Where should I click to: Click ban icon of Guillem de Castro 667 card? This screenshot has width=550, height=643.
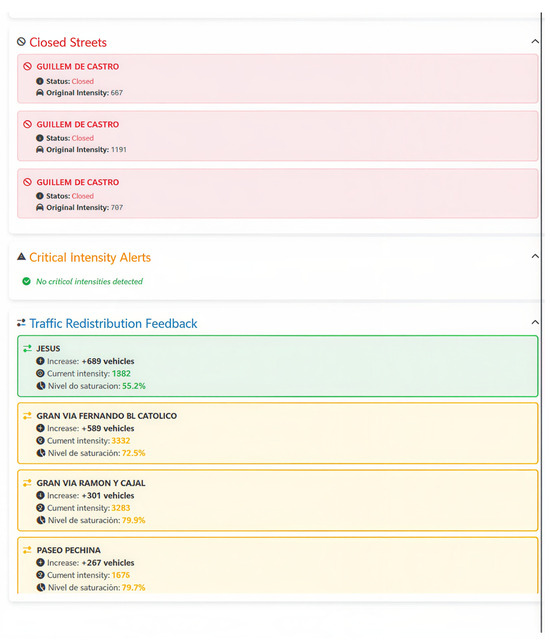(27, 66)
